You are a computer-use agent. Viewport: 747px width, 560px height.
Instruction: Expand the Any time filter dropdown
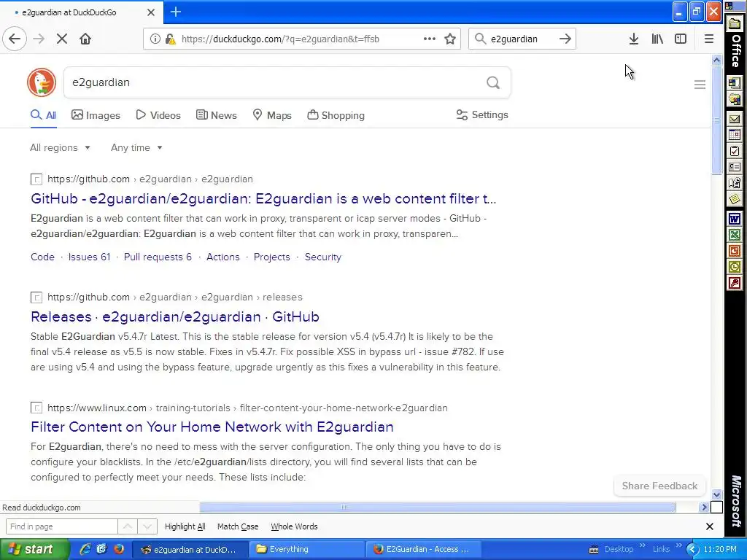(136, 147)
